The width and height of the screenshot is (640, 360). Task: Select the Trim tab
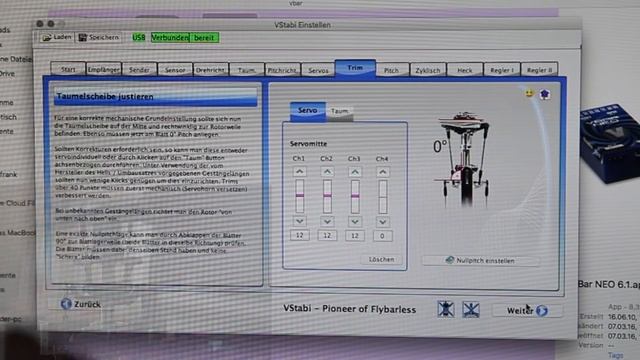pyautogui.click(x=355, y=68)
